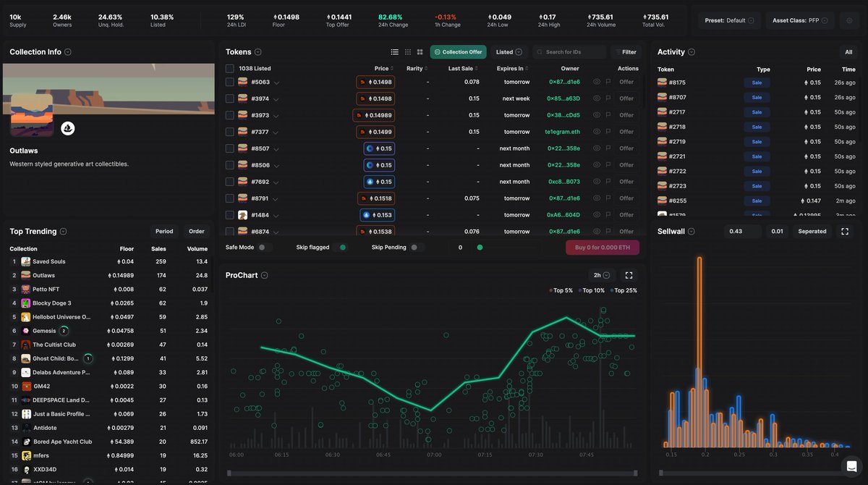Toggle watch eye for token #8506
The width and height of the screenshot is (868, 485).
point(597,165)
